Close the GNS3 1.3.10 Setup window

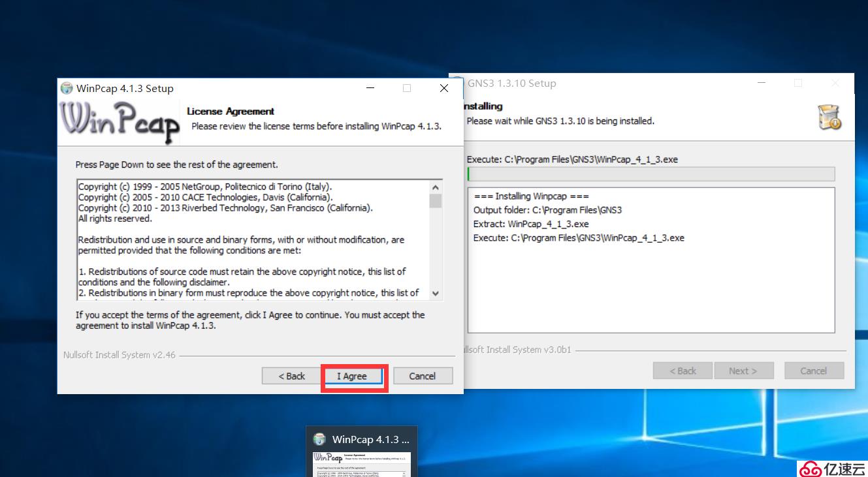click(835, 83)
